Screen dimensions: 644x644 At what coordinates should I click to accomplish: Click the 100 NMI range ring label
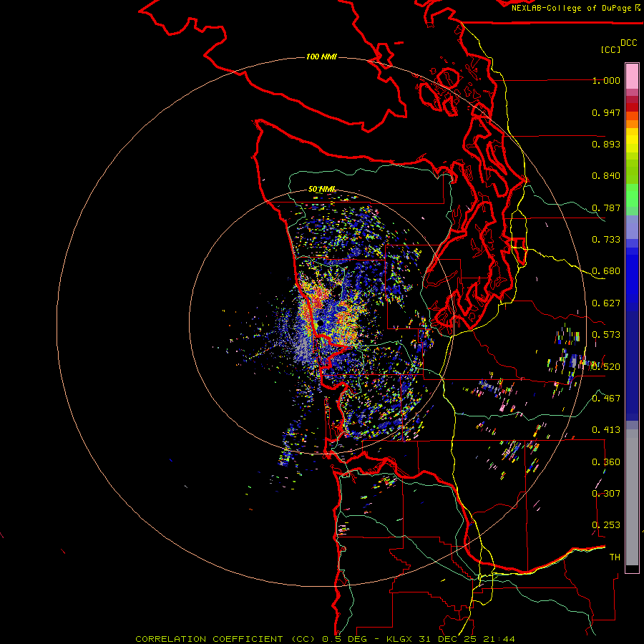pos(321,57)
